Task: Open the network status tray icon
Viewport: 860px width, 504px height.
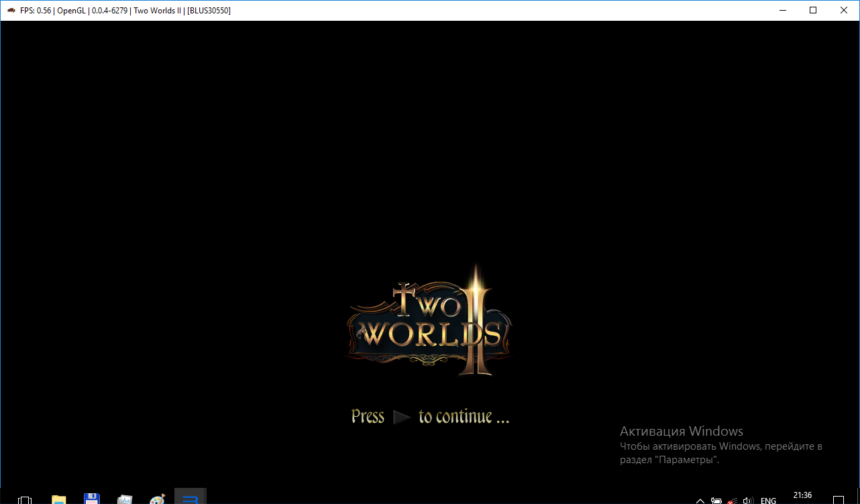Action: tap(733, 501)
